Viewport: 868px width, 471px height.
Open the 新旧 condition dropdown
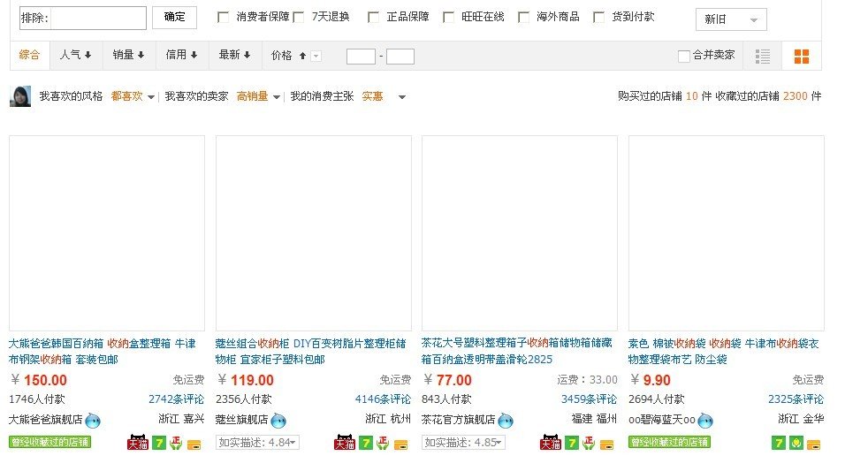731,19
